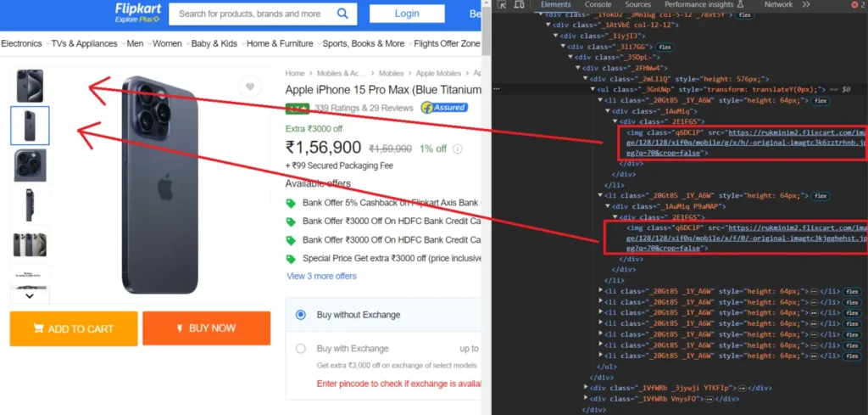Click the Login button
Viewport: 868px width, 415px height.
[x=407, y=14]
